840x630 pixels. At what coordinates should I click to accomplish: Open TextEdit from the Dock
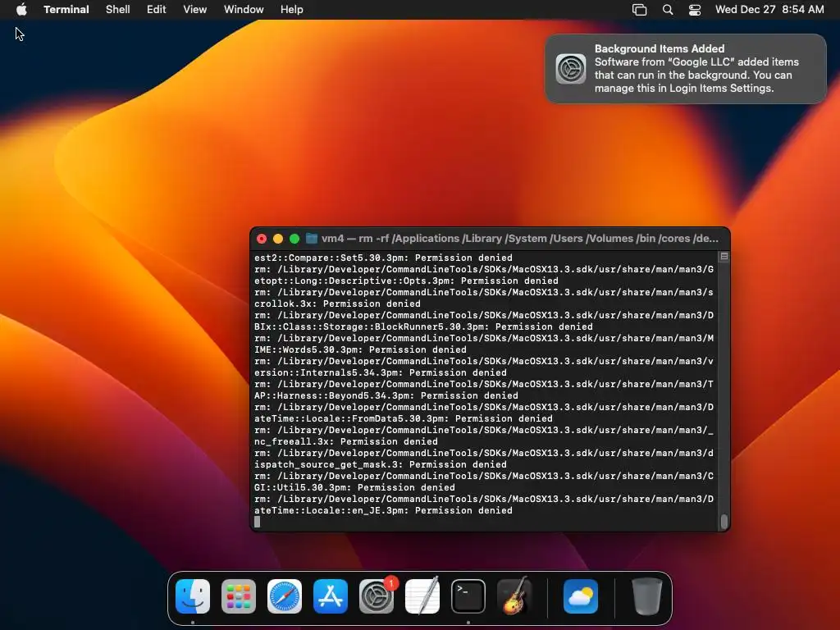(422, 596)
